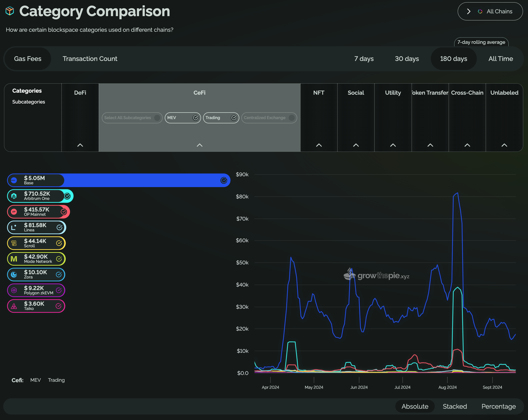Click the Taiko logo icon

[x=14, y=306]
